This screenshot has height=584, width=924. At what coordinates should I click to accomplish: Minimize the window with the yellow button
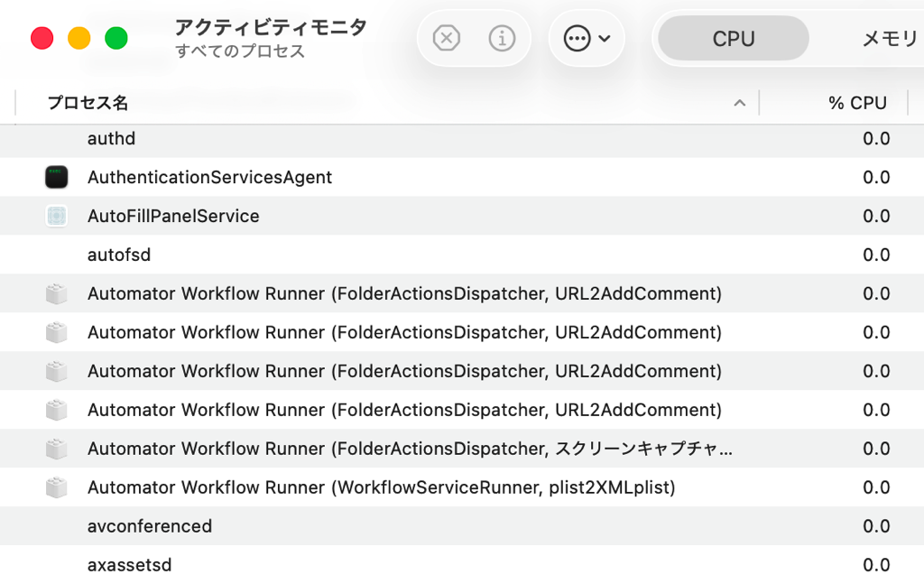click(79, 39)
